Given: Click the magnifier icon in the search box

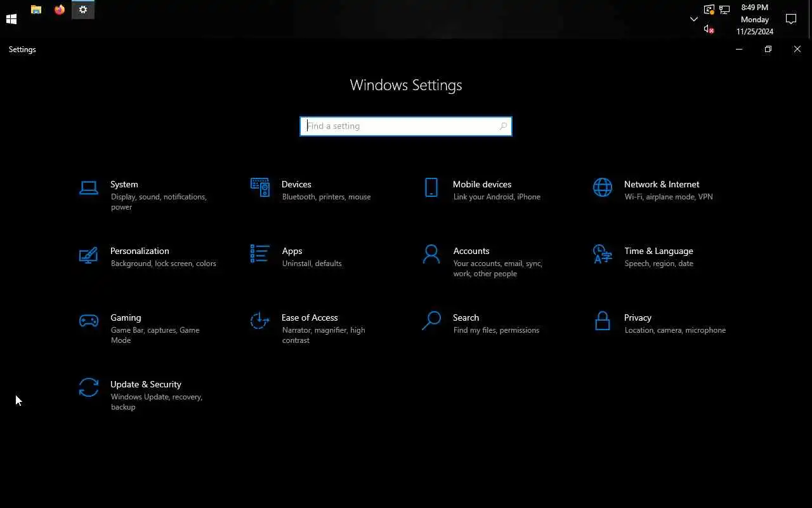Looking at the screenshot, I should [503, 126].
